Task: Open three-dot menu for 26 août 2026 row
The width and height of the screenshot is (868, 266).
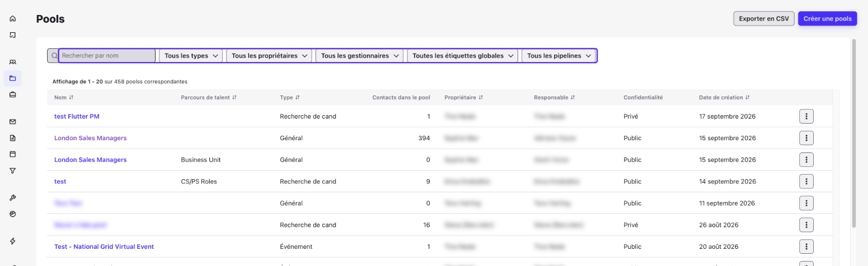Action: 807,225
